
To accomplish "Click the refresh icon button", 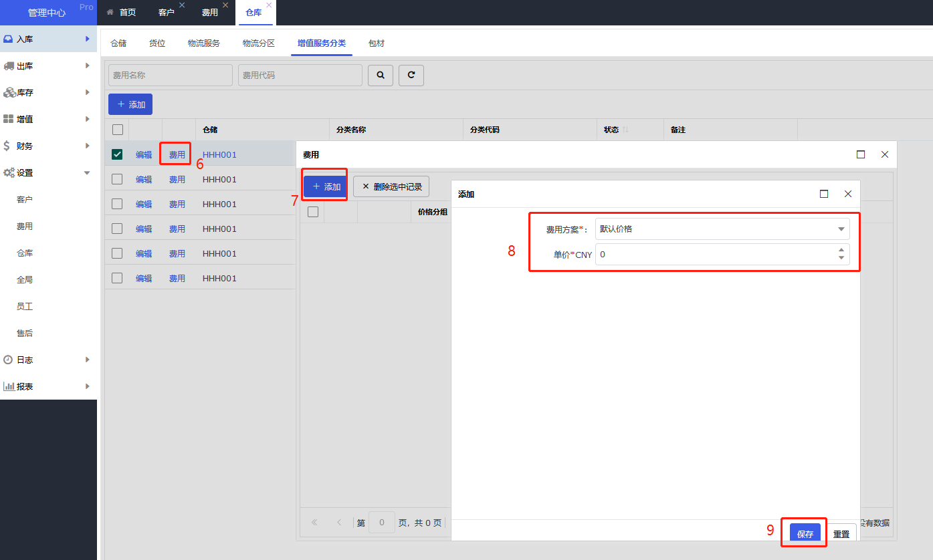I will (411, 76).
